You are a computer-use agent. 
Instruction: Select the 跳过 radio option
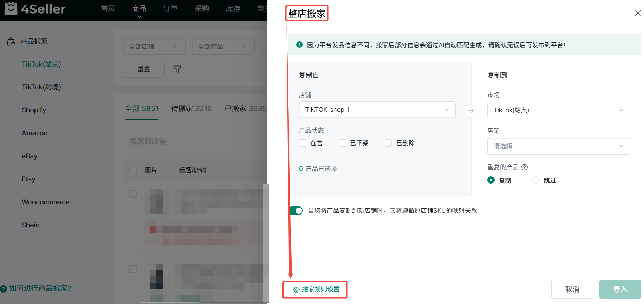[536, 180]
